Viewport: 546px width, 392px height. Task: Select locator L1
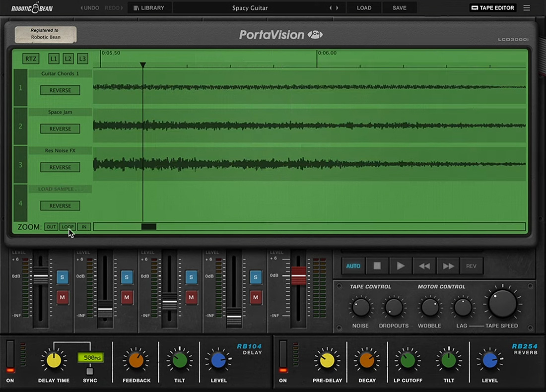tap(54, 59)
